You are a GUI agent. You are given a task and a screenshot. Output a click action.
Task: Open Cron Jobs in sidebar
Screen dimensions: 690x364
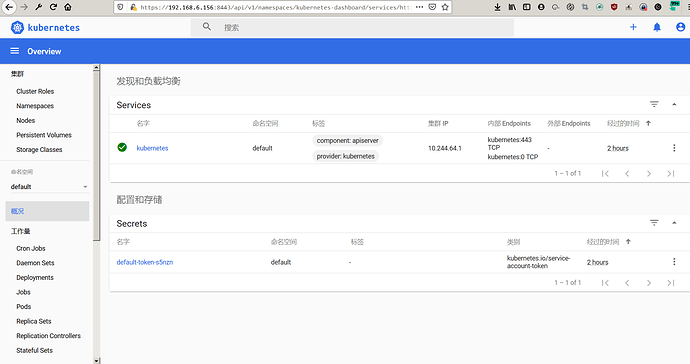(31, 248)
